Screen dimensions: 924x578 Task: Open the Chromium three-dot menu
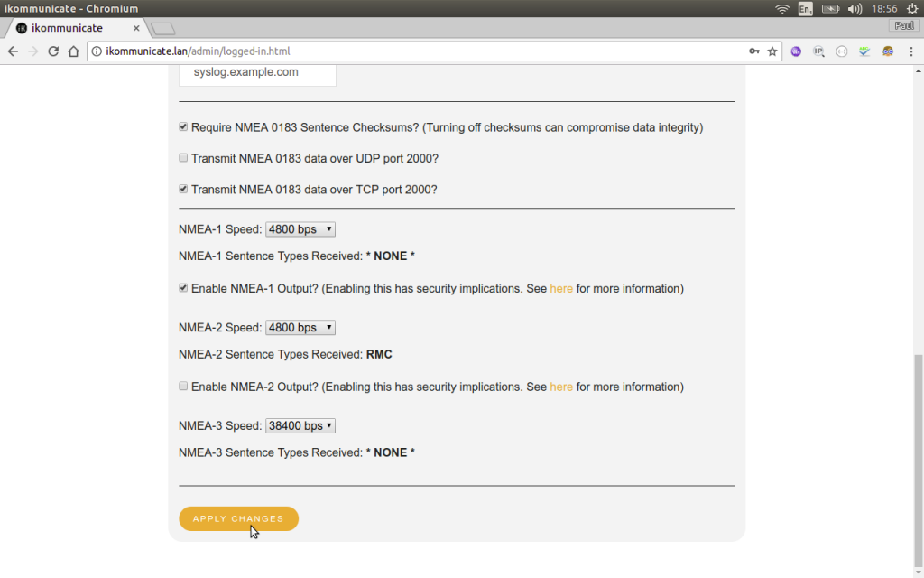[911, 51]
